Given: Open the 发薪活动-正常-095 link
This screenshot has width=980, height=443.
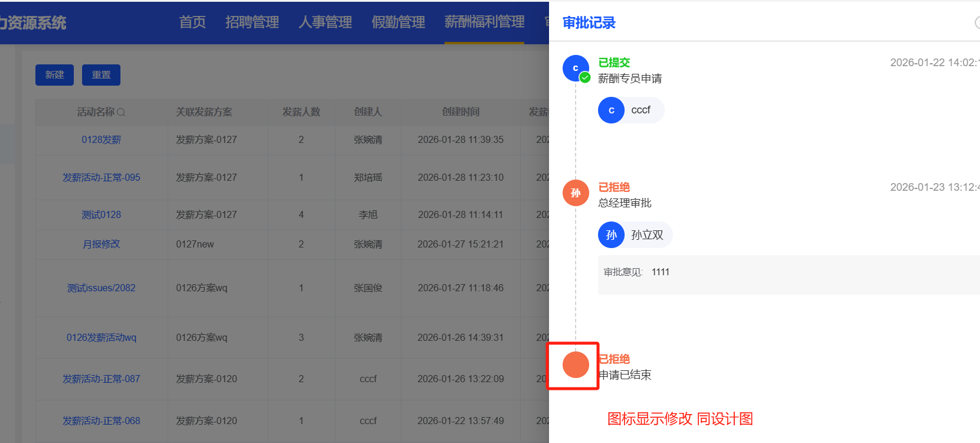Looking at the screenshot, I should point(102,178).
